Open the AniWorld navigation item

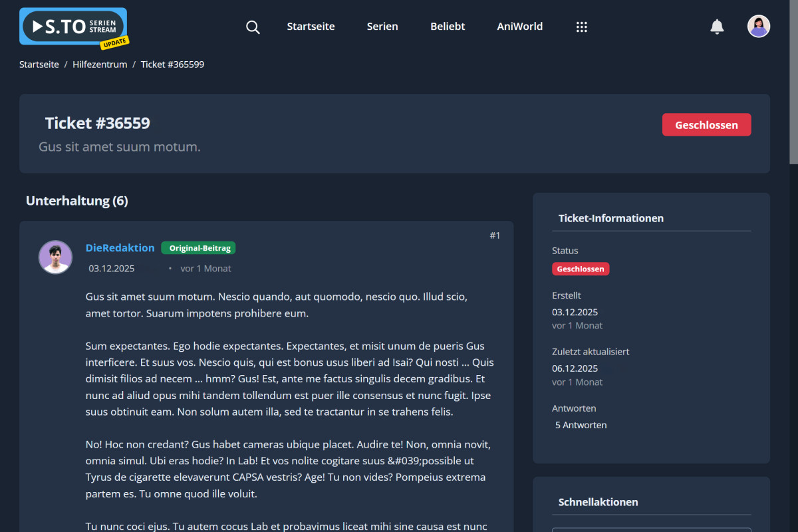tap(519, 27)
